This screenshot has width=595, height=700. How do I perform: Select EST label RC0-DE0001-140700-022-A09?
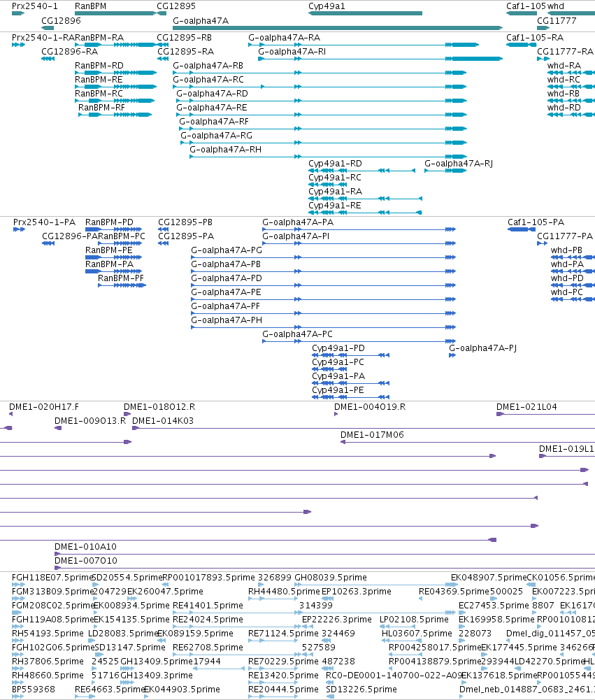point(394,676)
